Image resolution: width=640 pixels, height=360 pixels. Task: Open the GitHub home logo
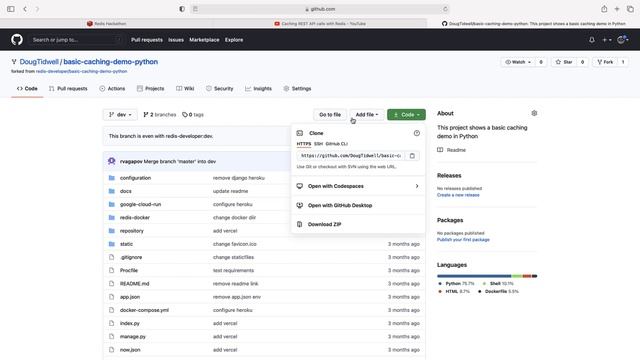click(17, 40)
